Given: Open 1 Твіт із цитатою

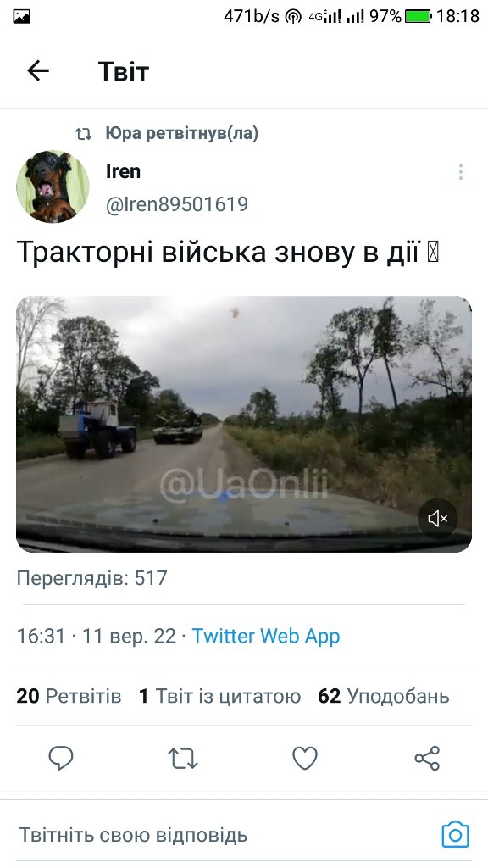Looking at the screenshot, I should click(x=219, y=696).
